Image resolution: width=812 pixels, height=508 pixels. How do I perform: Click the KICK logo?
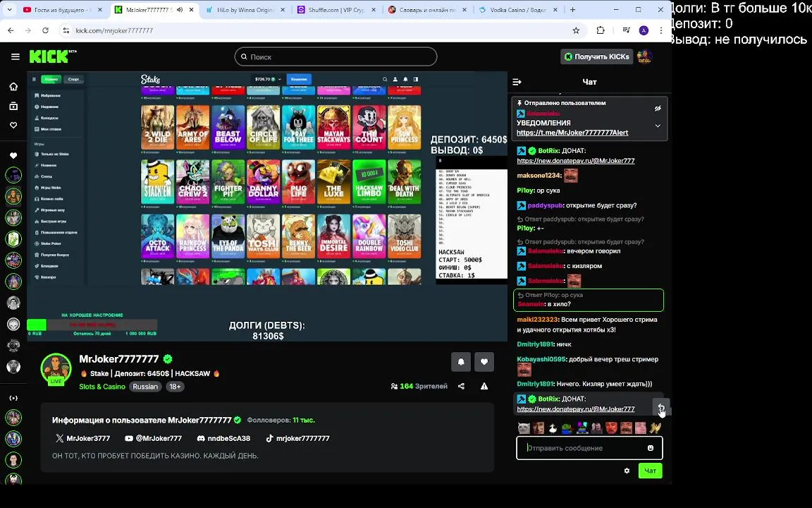52,56
